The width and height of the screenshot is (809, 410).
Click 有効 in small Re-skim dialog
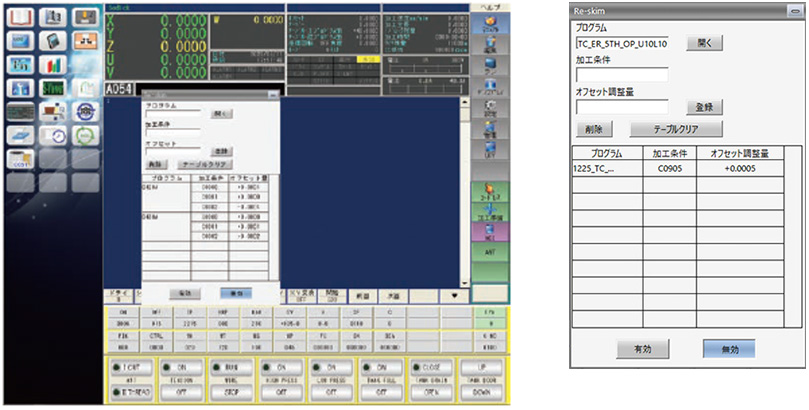coord(185,293)
